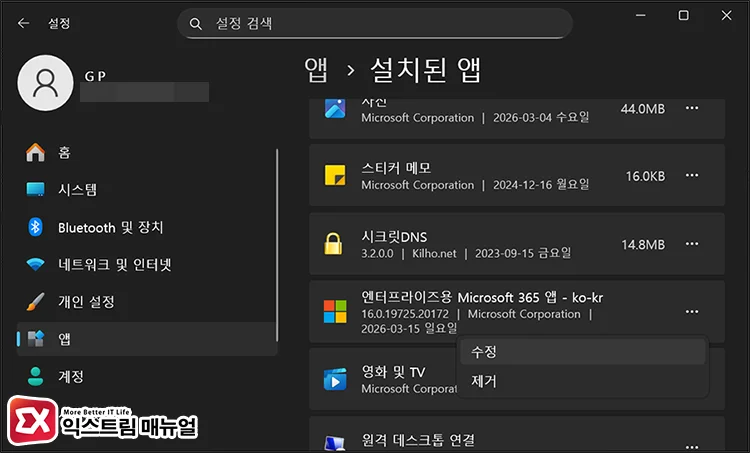Screen dimensions: 750x453
Task: Click the 2024-12-16 월요일 date
Action: point(541,185)
